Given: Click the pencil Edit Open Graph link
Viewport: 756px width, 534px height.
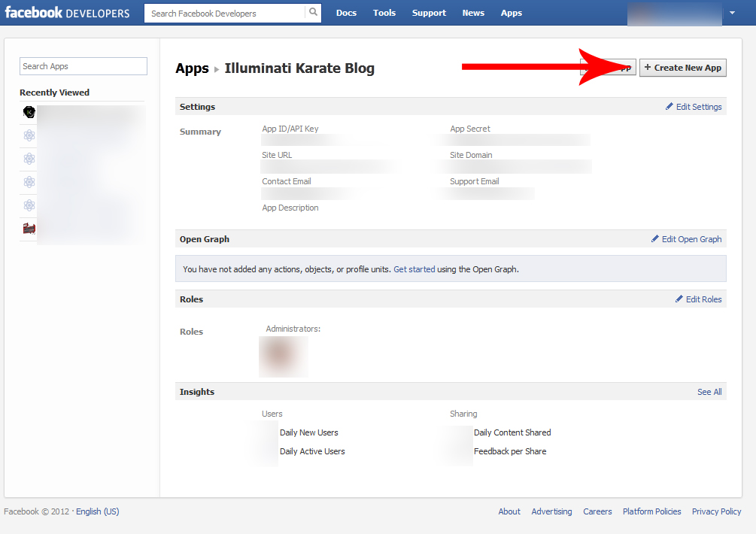Looking at the screenshot, I should pyautogui.click(x=686, y=239).
